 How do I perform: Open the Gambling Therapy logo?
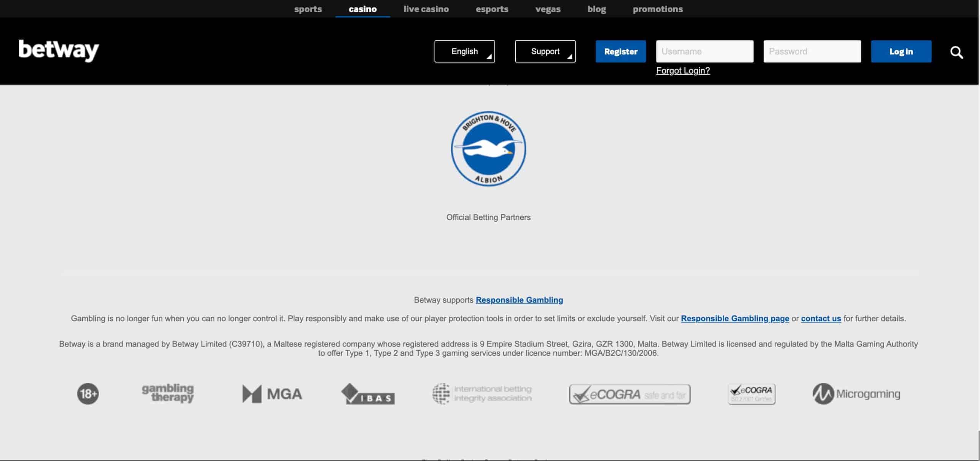(x=168, y=393)
